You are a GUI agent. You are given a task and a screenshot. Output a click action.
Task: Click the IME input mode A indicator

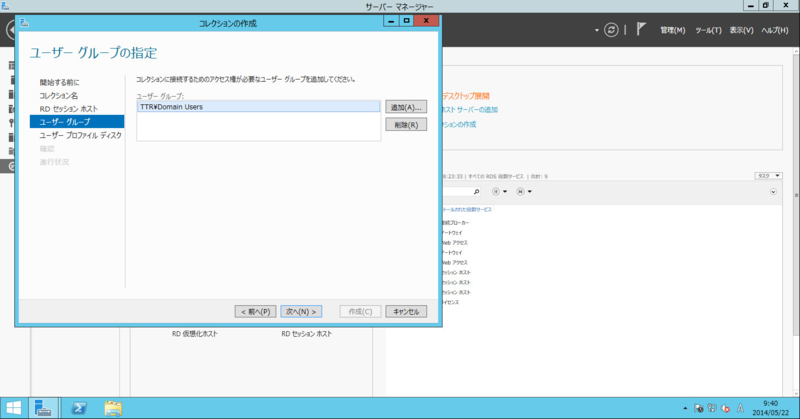click(740, 408)
